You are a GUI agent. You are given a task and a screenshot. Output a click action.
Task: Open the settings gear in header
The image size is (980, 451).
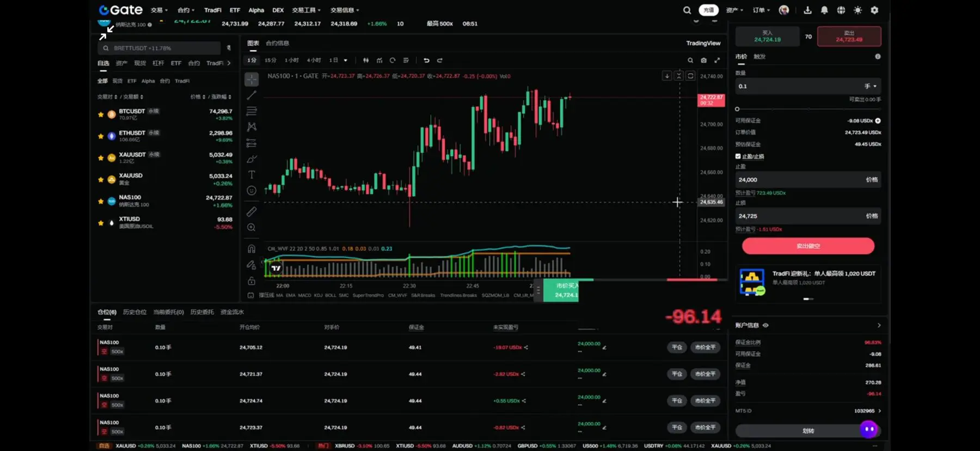(874, 10)
